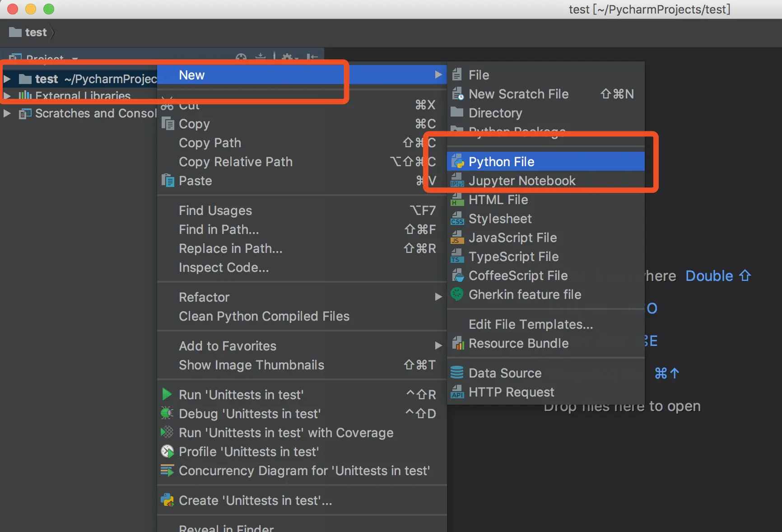
Task: Open Find in Path... from menu
Action: pyautogui.click(x=302, y=229)
